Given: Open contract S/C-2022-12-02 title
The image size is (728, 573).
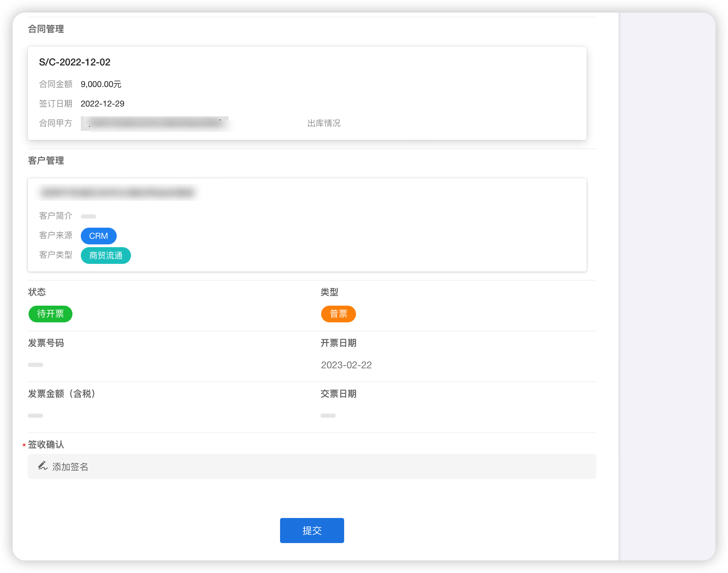Looking at the screenshot, I should tap(75, 62).
